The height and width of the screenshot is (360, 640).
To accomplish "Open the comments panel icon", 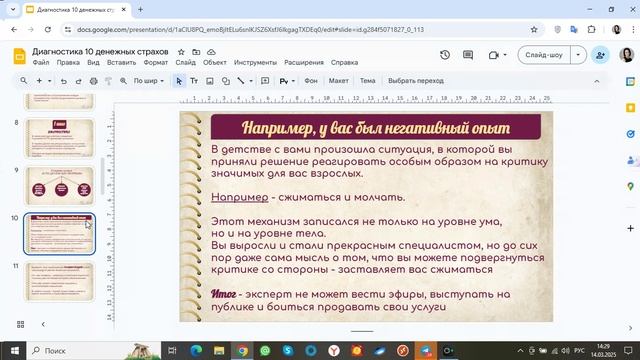I will pyautogui.click(x=468, y=55).
